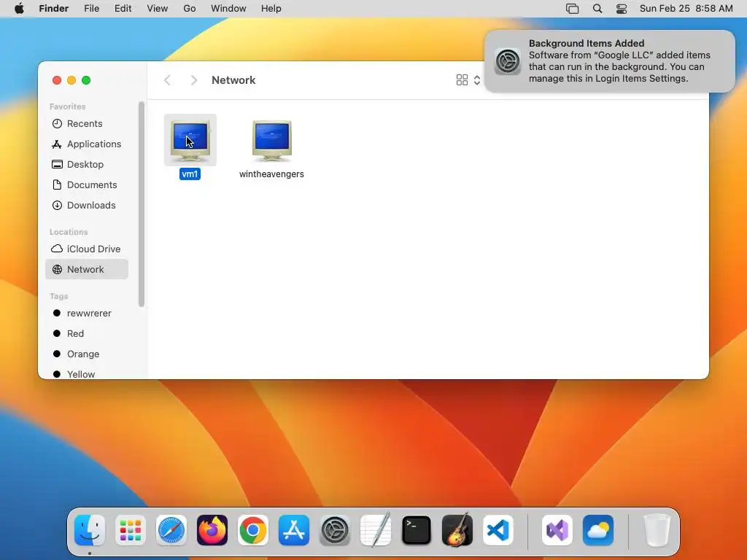Close the Finder window
The image size is (747, 560).
(57, 80)
